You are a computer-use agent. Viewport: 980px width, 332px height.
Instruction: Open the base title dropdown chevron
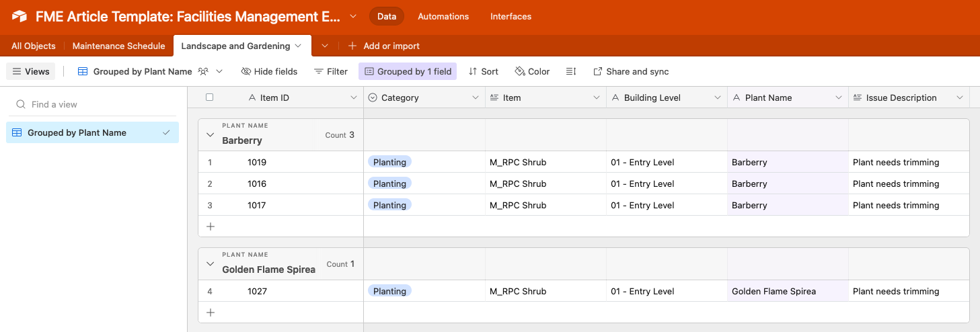coord(354,16)
